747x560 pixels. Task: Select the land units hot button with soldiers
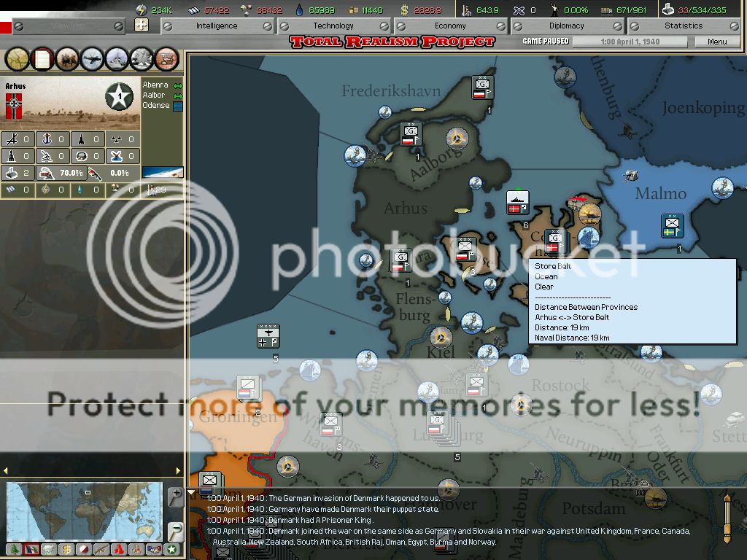click(x=67, y=58)
